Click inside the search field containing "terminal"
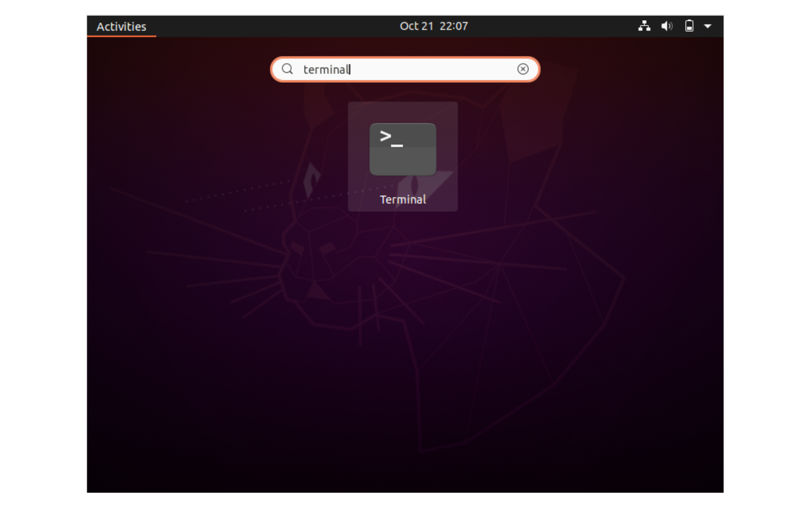Screen dimensions: 812x505 click(x=405, y=69)
